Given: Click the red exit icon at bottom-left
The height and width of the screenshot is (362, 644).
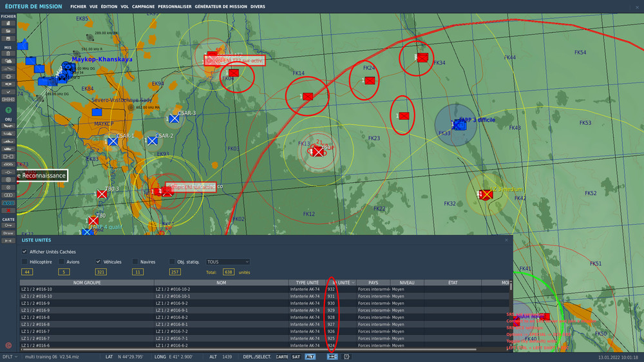Looking at the screenshot, I should click(8, 345).
